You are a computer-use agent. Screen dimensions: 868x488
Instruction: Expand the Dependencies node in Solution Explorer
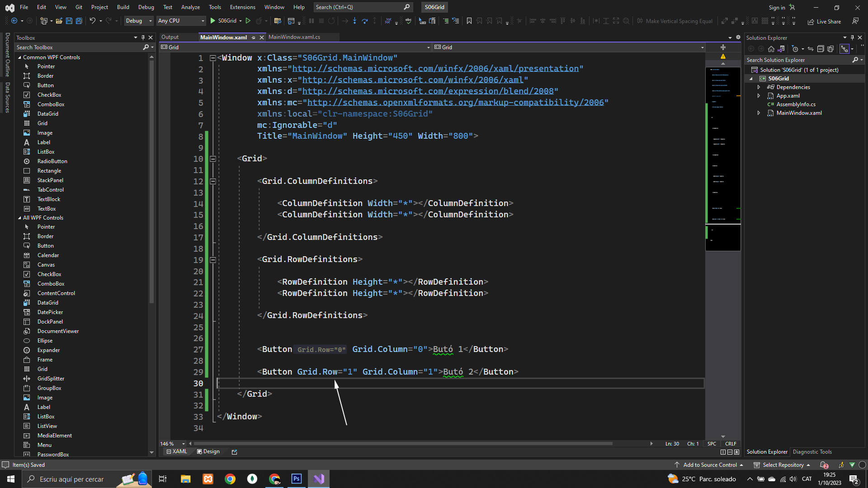coord(759,87)
